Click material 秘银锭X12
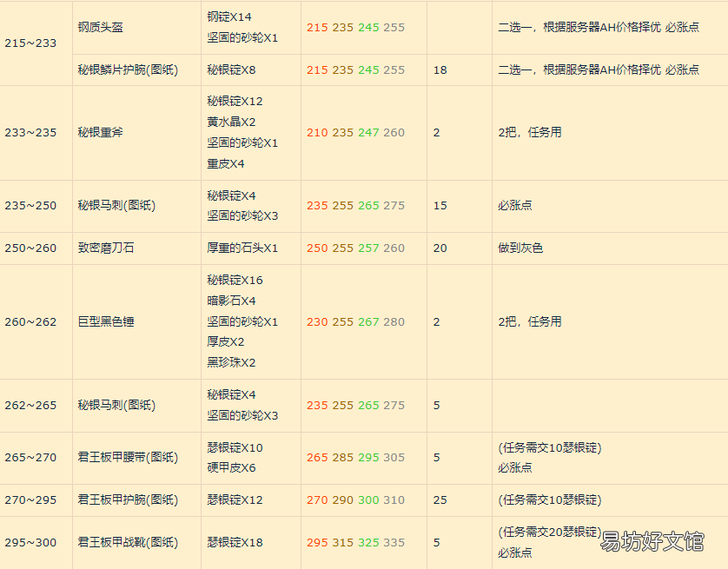Viewport: 728px width, 569px height. coord(235,101)
